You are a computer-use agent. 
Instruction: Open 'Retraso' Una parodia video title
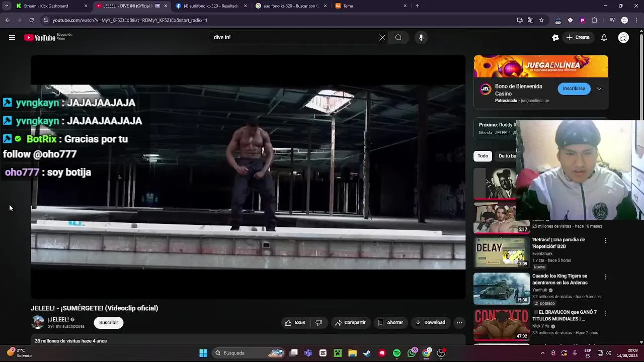[558, 243]
